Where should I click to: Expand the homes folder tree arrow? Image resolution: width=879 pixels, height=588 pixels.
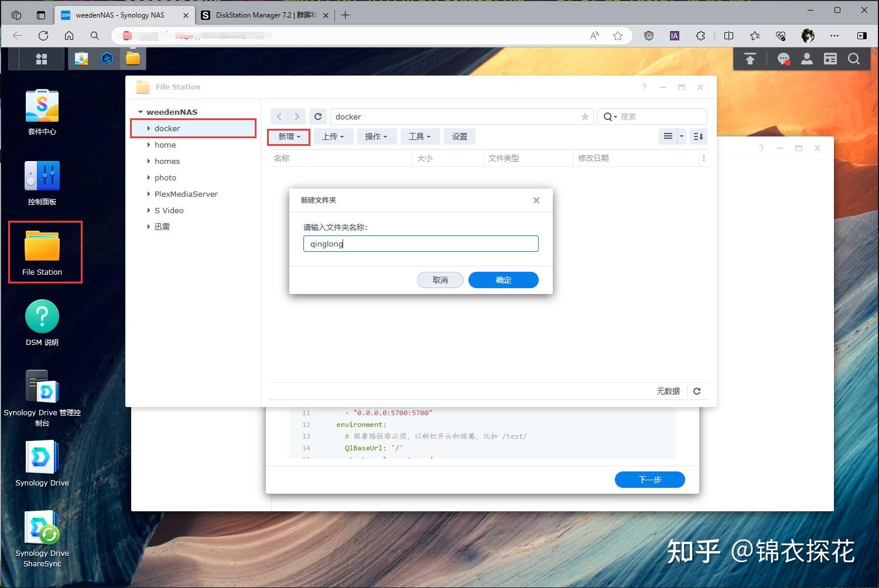tap(149, 161)
